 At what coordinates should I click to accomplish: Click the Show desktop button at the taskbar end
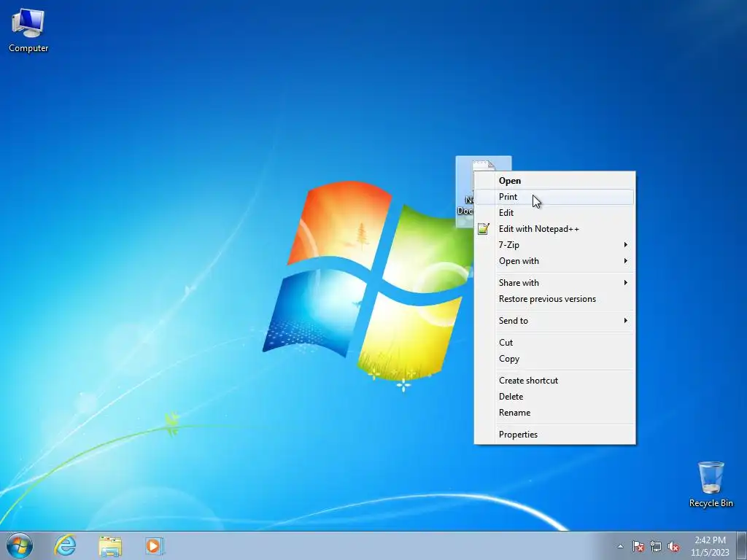[742, 545]
